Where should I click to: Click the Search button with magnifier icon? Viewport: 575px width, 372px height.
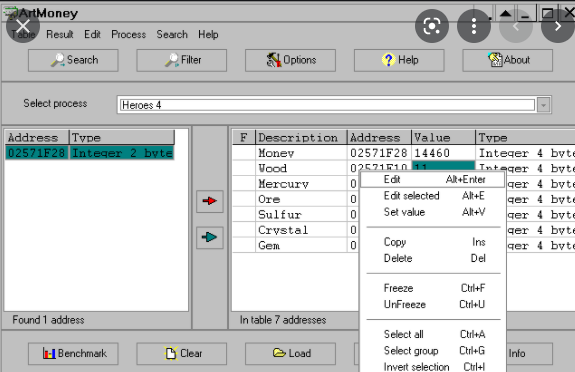(x=73, y=61)
